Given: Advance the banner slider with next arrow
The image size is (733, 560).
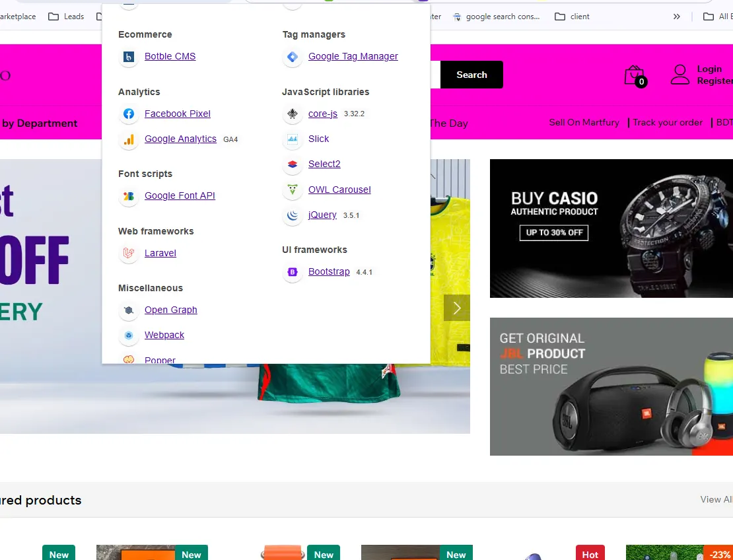Looking at the screenshot, I should tap(457, 308).
